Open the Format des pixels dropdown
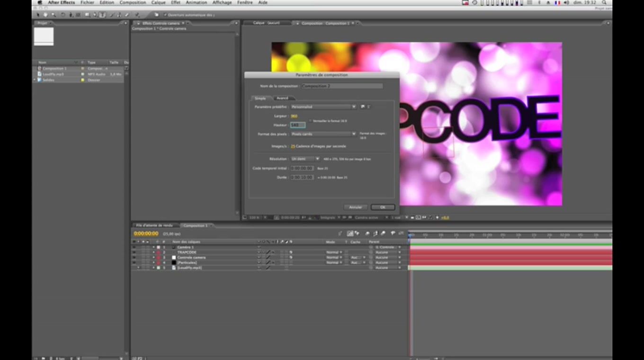Viewport: 644px width, 360px height. pyautogui.click(x=323, y=134)
